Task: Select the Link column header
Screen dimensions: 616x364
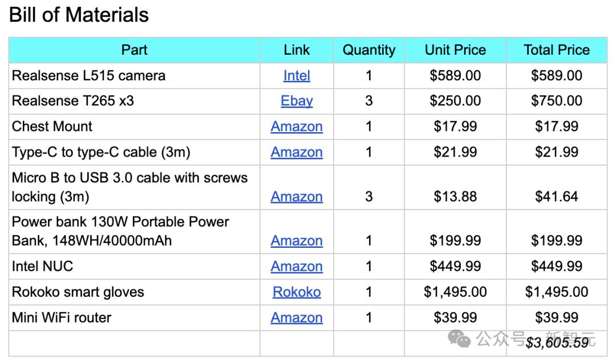Action: tap(297, 50)
